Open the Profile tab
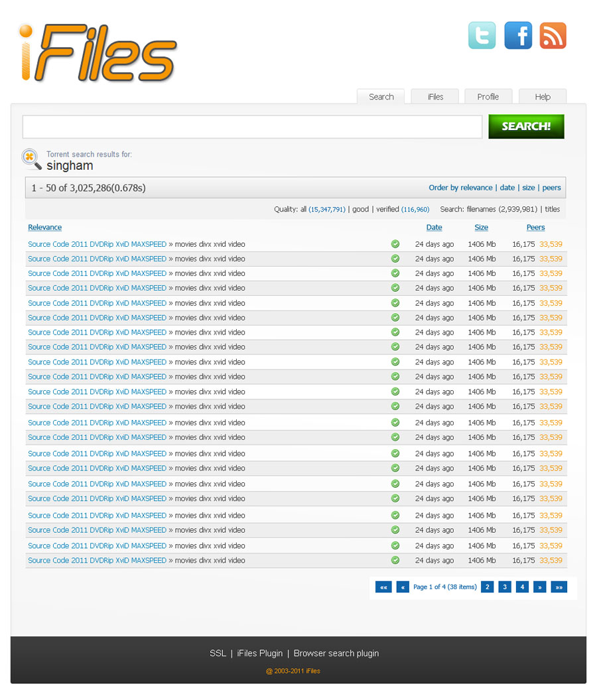The image size is (597, 700). tap(488, 96)
